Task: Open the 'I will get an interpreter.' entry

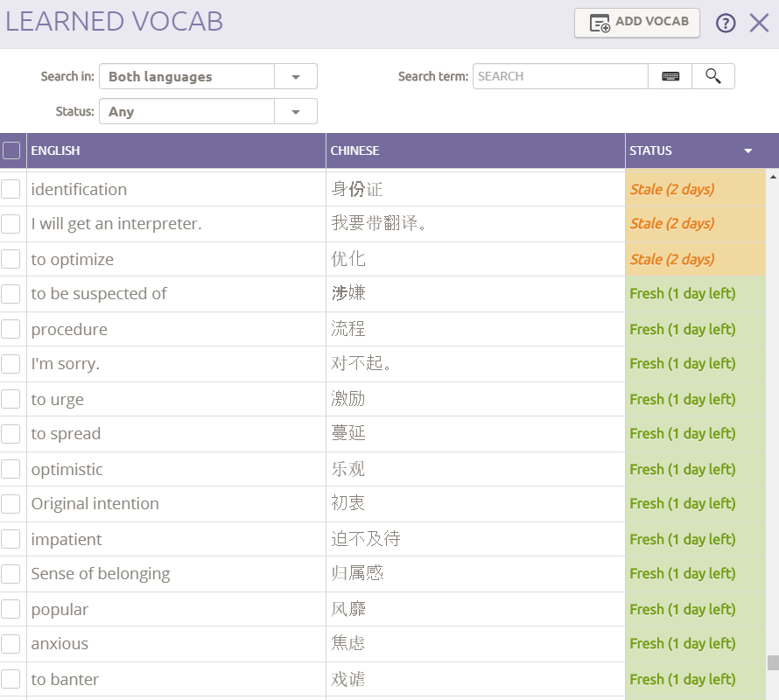Action: click(x=116, y=224)
